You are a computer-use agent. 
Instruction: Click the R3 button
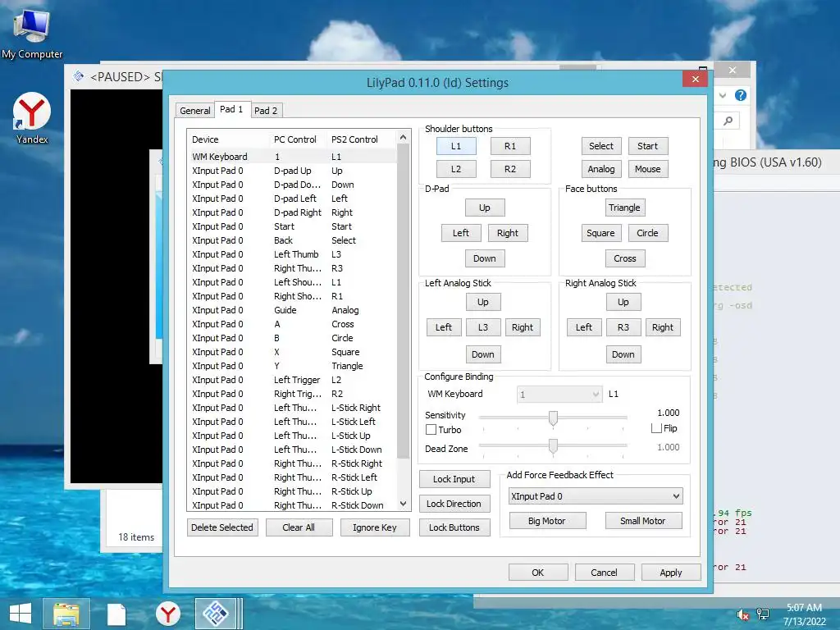coord(623,326)
